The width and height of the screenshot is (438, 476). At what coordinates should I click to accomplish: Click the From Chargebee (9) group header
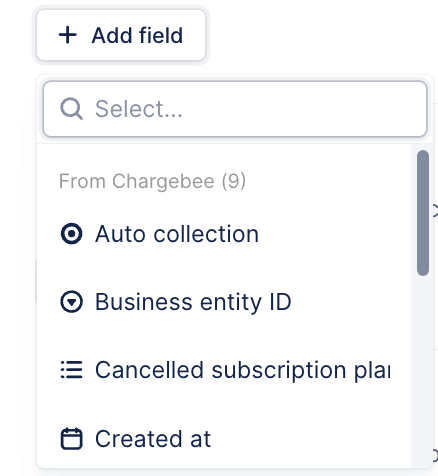coord(152,181)
